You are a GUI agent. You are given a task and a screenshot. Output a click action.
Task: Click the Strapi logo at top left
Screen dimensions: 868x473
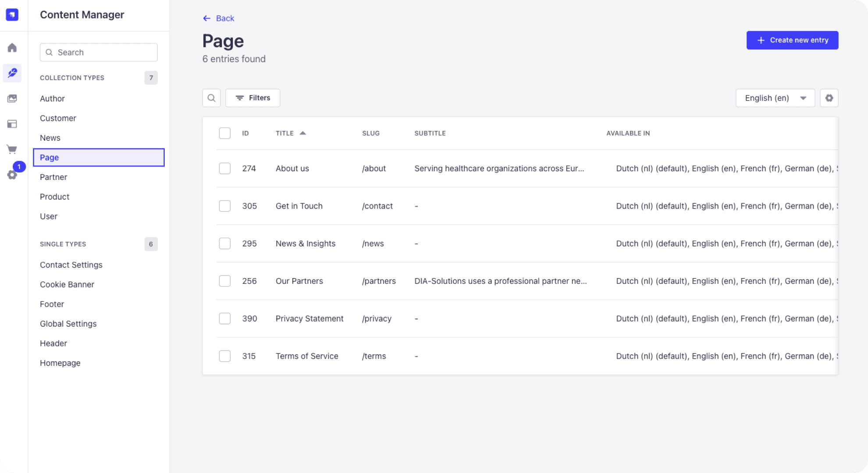[12, 14]
